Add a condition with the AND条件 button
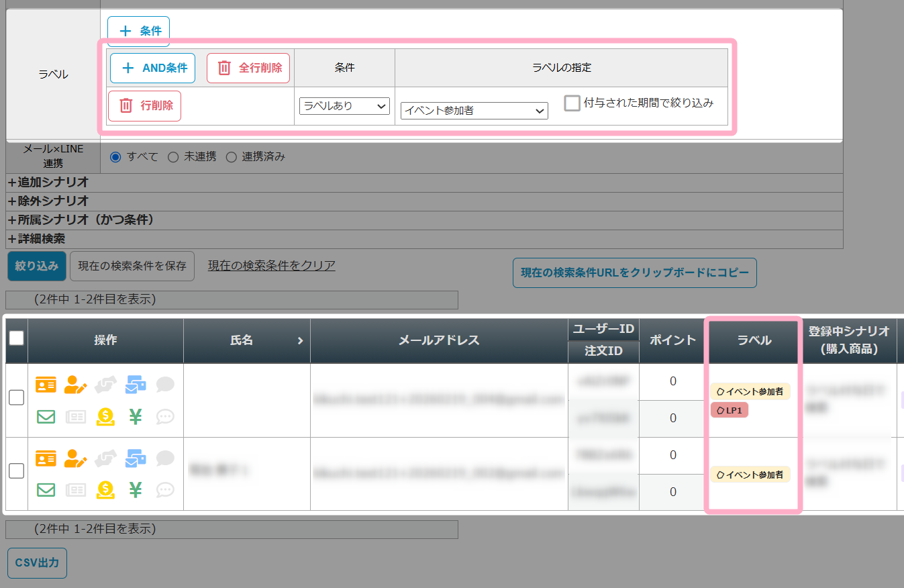This screenshot has width=904, height=588. [152, 68]
